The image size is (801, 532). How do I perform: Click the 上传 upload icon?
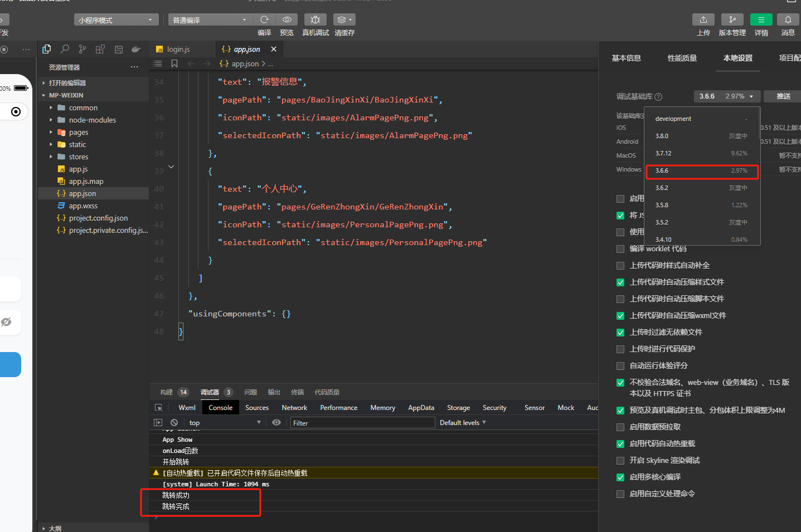point(703,19)
